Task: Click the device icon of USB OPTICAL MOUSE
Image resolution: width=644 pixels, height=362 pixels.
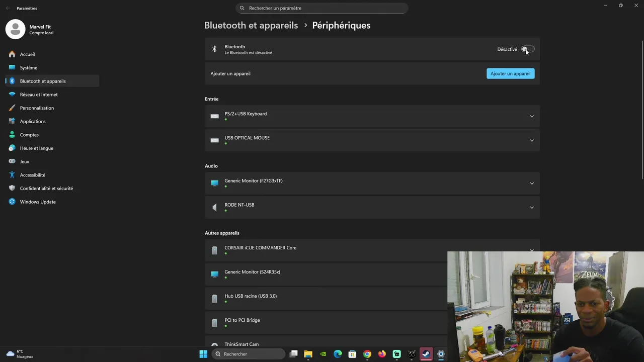Action: click(214, 140)
